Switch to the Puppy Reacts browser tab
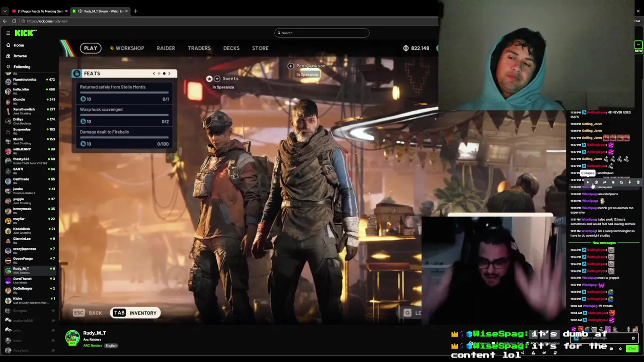 click(39, 11)
